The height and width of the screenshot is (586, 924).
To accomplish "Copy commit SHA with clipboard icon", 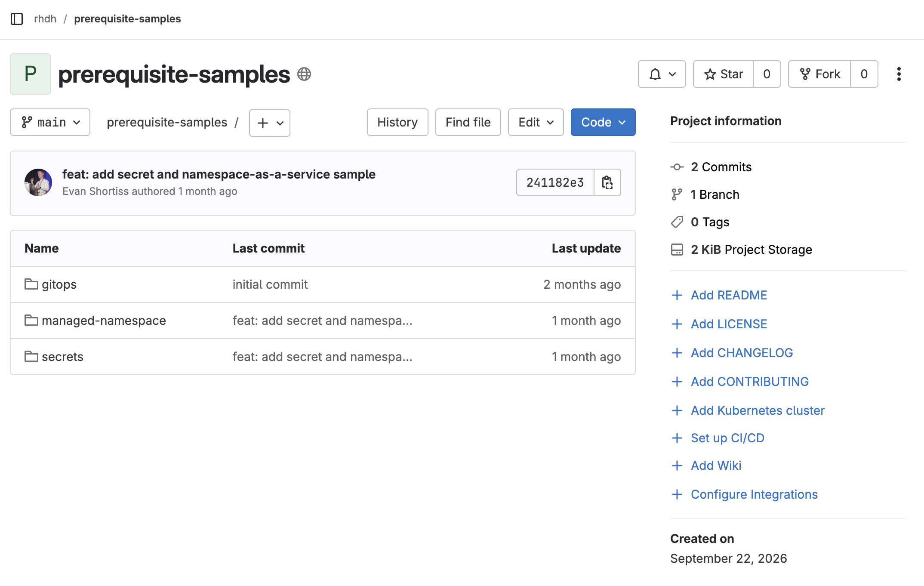I will click(x=607, y=182).
